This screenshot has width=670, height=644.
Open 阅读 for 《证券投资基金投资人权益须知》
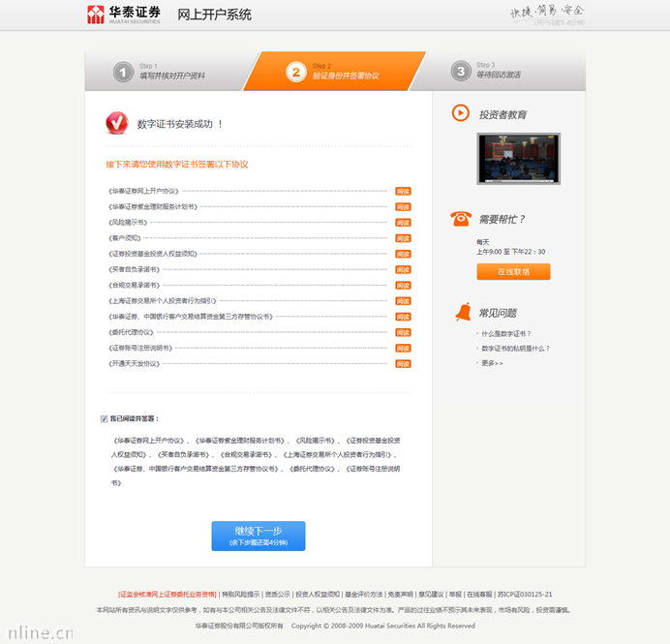[x=403, y=255]
